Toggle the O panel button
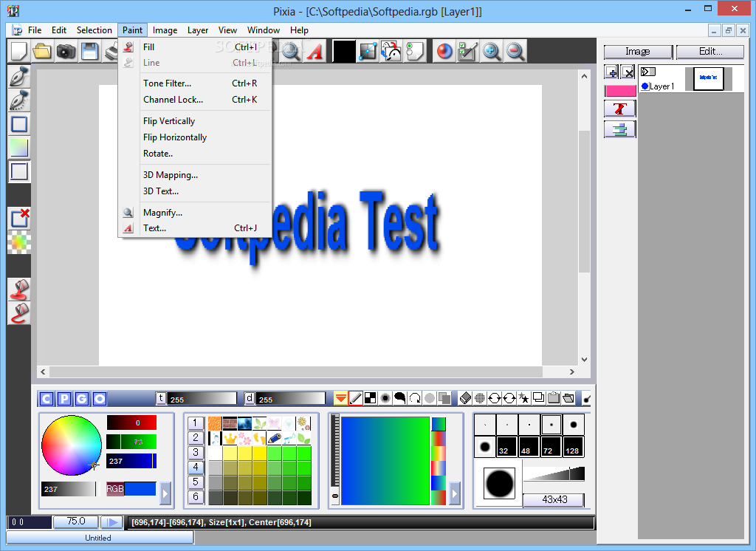Screen dimensions: 756x551 (x=100, y=399)
